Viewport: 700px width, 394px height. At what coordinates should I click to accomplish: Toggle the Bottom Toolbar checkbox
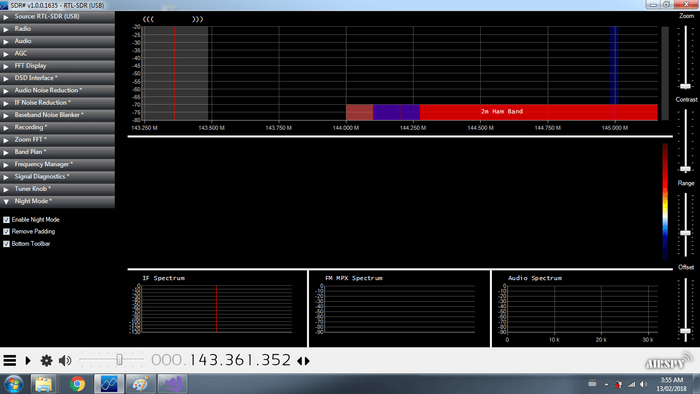[x=6, y=244]
